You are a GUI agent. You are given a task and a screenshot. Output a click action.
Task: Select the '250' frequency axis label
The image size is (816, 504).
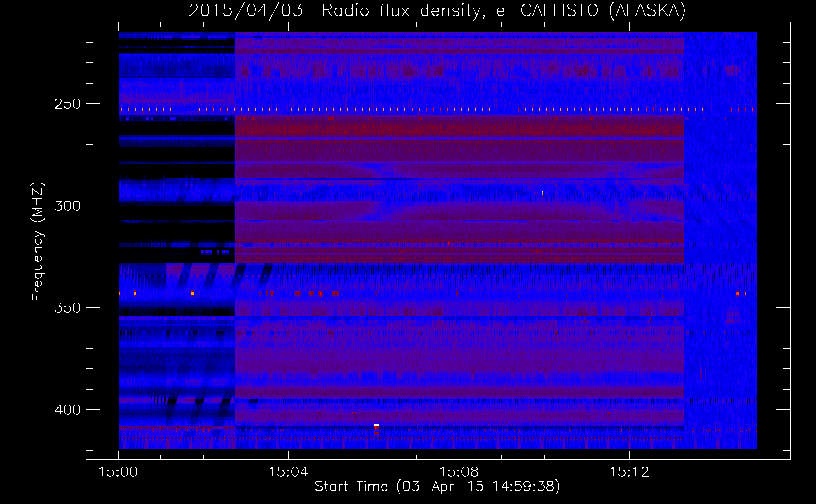(68, 104)
